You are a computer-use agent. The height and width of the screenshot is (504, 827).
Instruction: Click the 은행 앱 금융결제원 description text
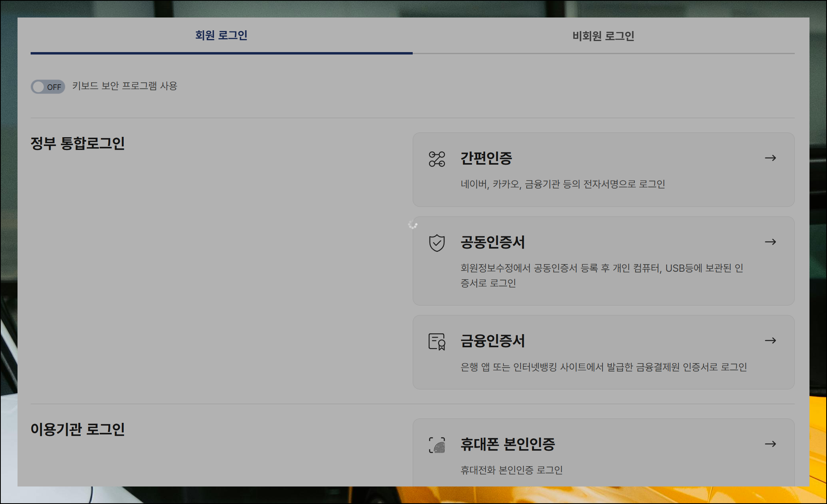tap(603, 367)
